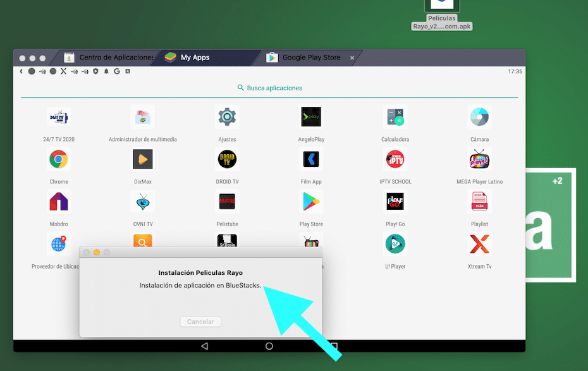Launch MEGA Player Latino
Viewport: 588px width, 371px height.
(479, 159)
